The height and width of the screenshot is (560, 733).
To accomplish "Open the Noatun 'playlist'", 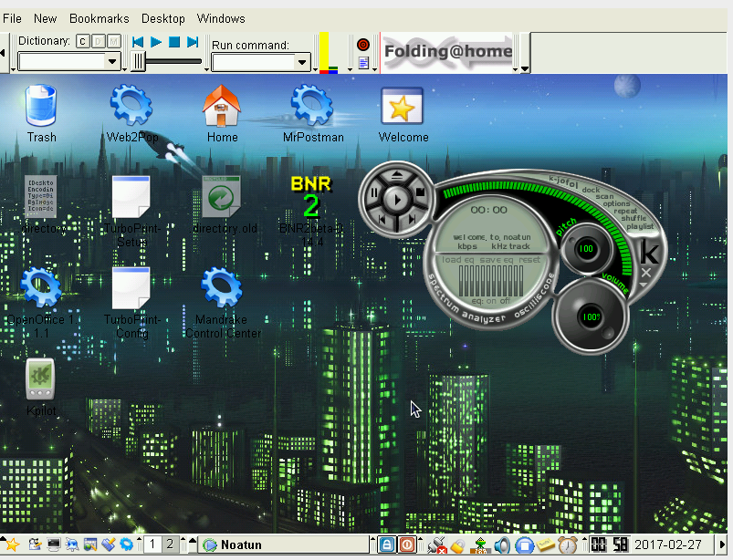I will click(640, 226).
